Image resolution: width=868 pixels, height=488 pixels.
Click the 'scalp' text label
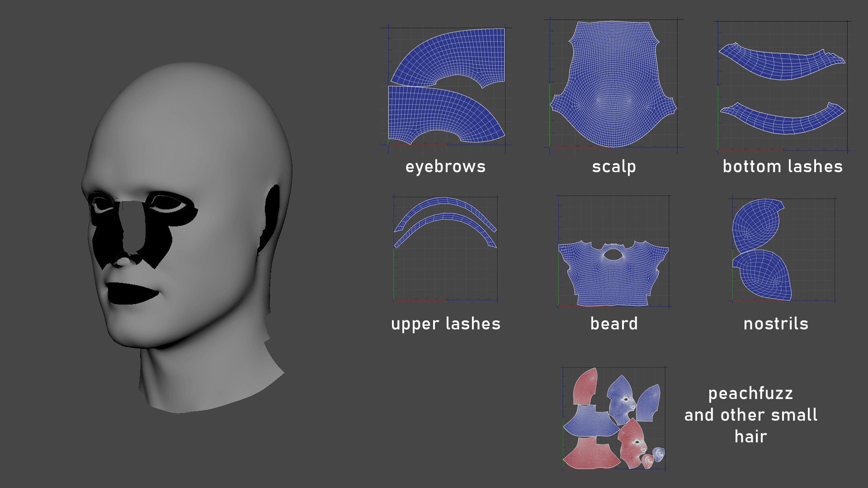tap(613, 167)
